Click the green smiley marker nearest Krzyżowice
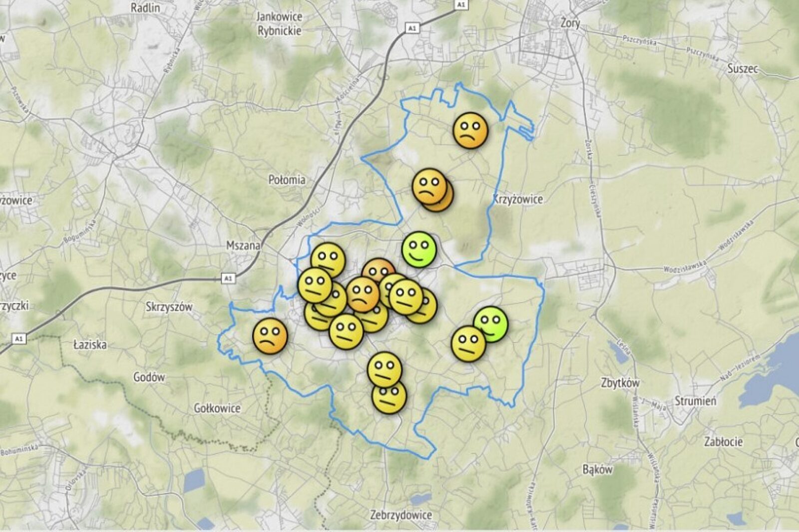 pyautogui.click(x=419, y=249)
